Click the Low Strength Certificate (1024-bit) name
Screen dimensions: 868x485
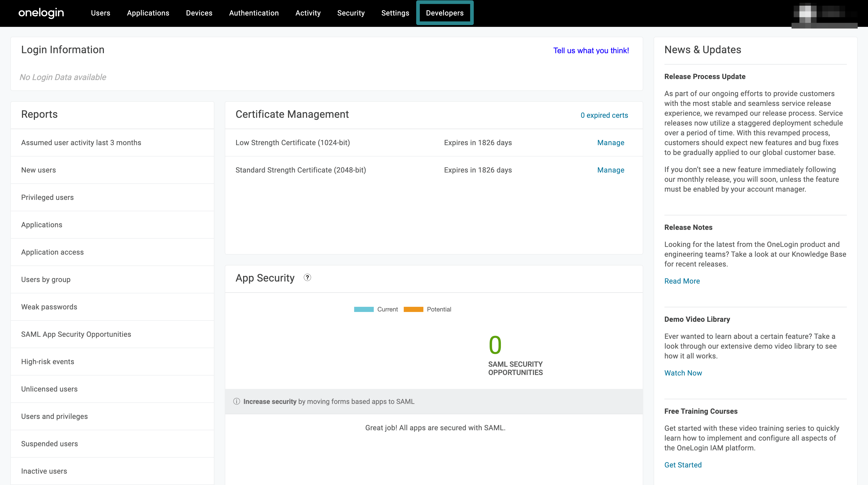292,143
